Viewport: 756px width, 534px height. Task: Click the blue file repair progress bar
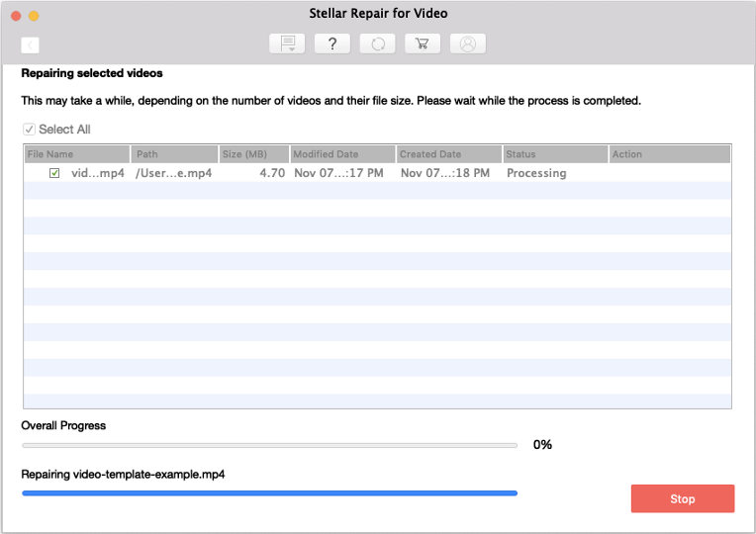pyautogui.click(x=269, y=493)
